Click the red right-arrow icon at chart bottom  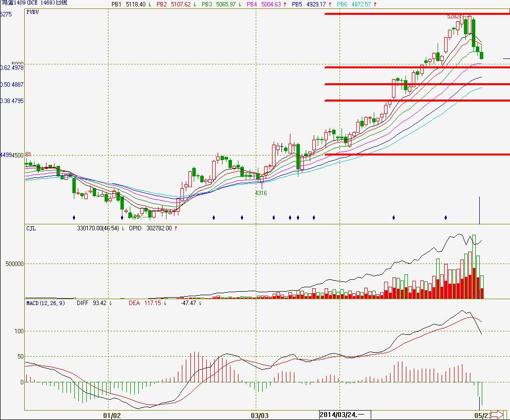click(x=497, y=415)
